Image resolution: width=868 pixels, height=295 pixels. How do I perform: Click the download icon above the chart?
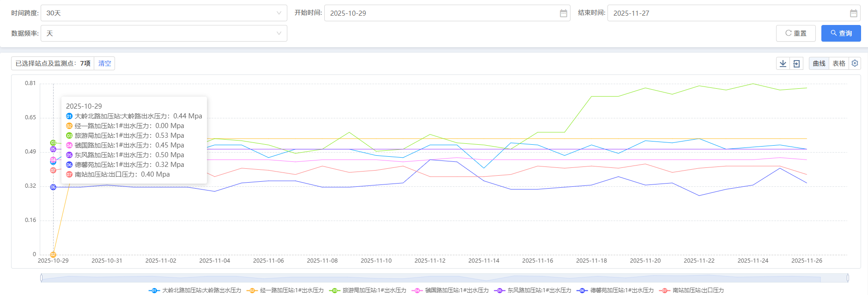coord(783,63)
